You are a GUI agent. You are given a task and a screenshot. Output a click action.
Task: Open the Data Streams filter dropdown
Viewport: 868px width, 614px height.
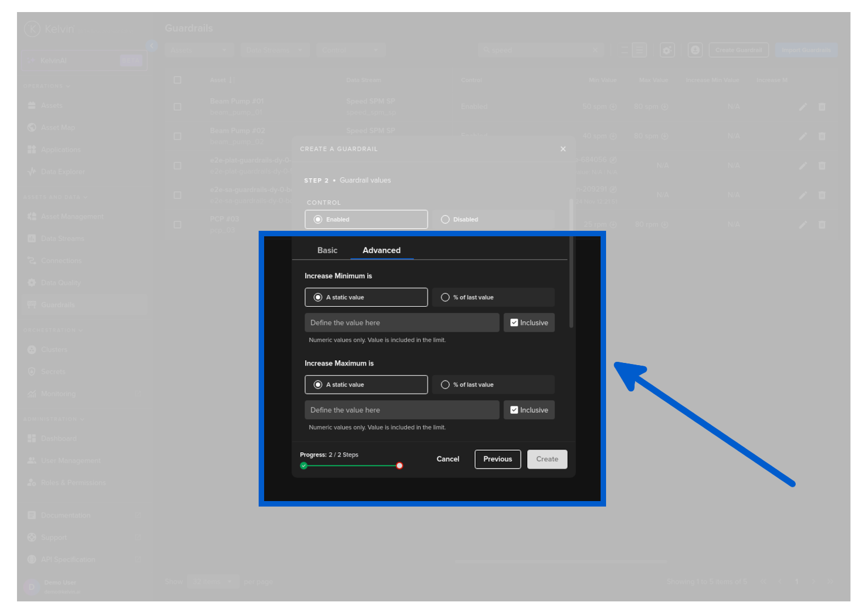275,50
